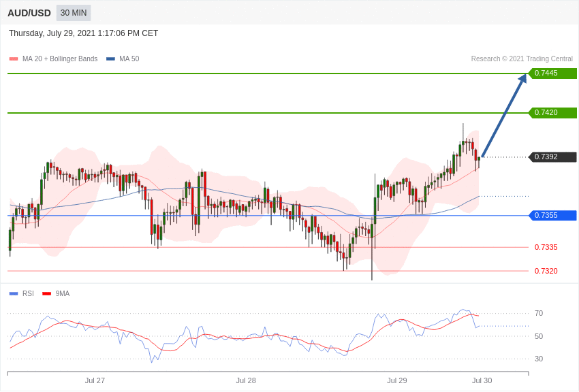This screenshot has height=392, width=579.
Task: Click the 0.7320 red support label
Action: click(x=546, y=271)
